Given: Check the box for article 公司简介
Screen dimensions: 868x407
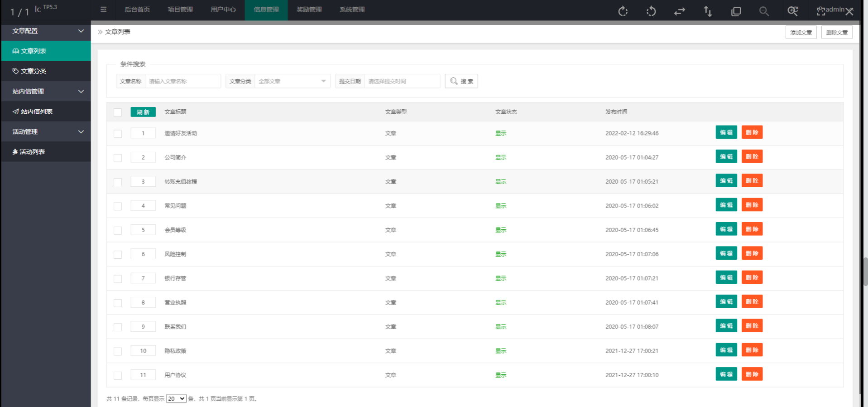Looking at the screenshot, I should tap(118, 158).
